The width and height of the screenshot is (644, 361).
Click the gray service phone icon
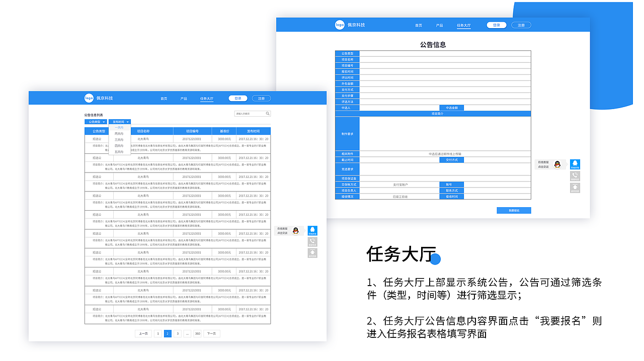click(574, 176)
